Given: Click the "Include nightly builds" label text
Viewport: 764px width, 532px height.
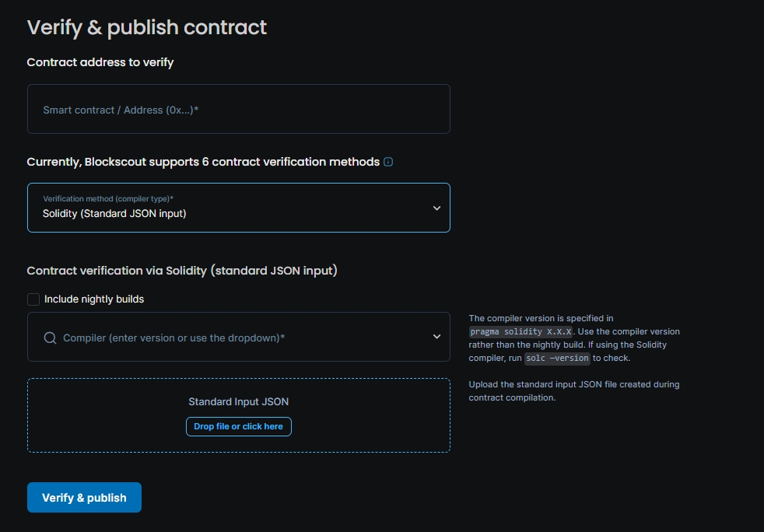Looking at the screenshot, I should (x=94, y=299).
